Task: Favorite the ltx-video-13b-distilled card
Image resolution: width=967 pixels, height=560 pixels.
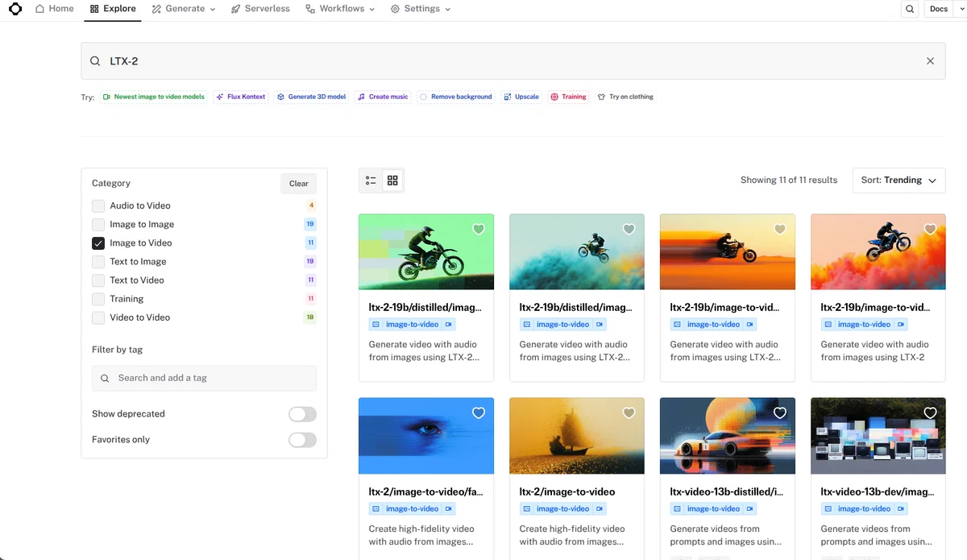Action: pos(780,413)
